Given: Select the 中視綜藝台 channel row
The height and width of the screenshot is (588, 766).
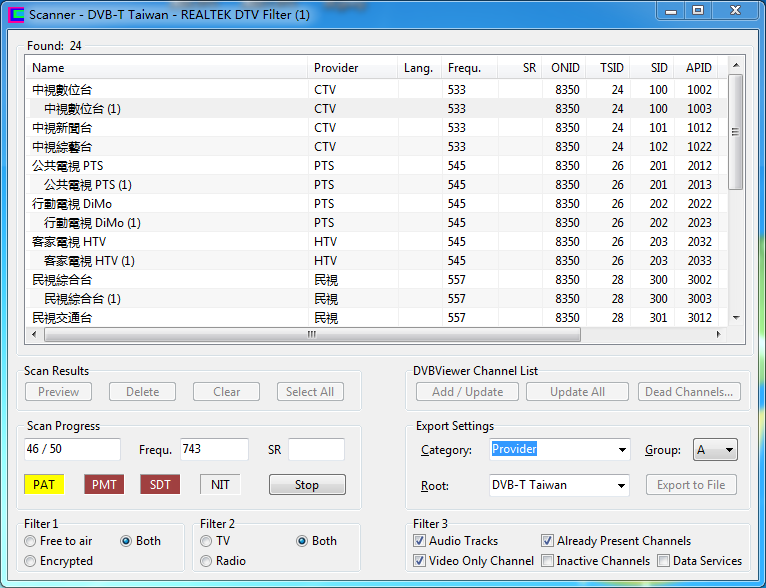Looking at the screenshot, I should point(376,147).
